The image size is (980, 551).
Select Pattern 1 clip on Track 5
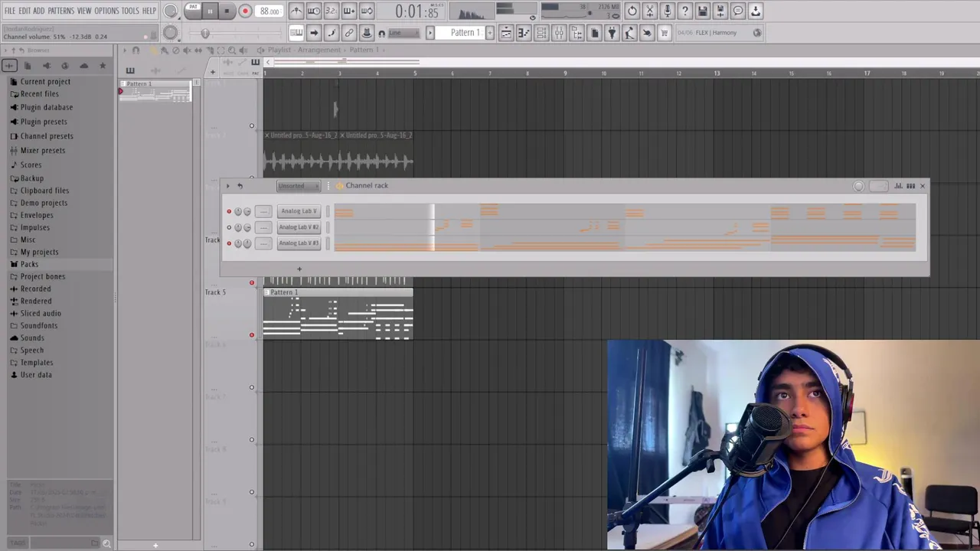coord(338,314)
